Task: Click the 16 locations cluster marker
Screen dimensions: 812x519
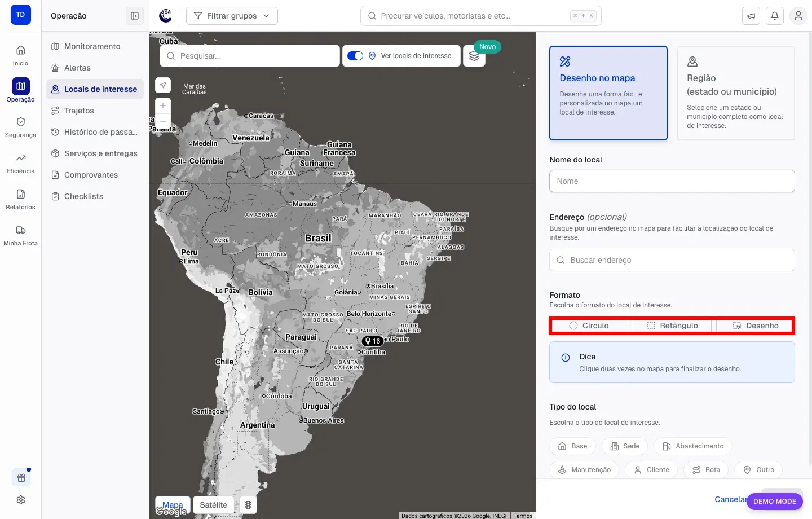Action: pyautogui.click(x=373, y=341)
